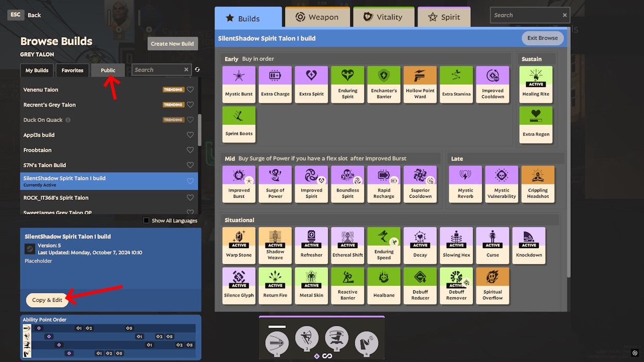Click the Exit Browse button

point(543,38)
